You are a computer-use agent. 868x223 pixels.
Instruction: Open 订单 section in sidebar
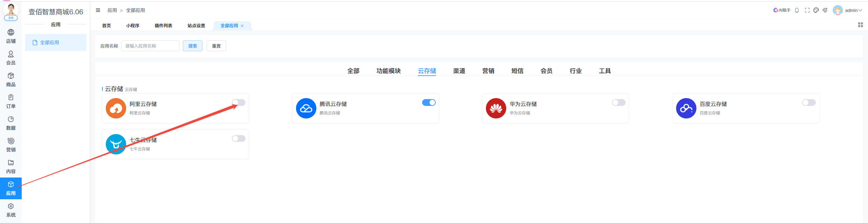11,101
